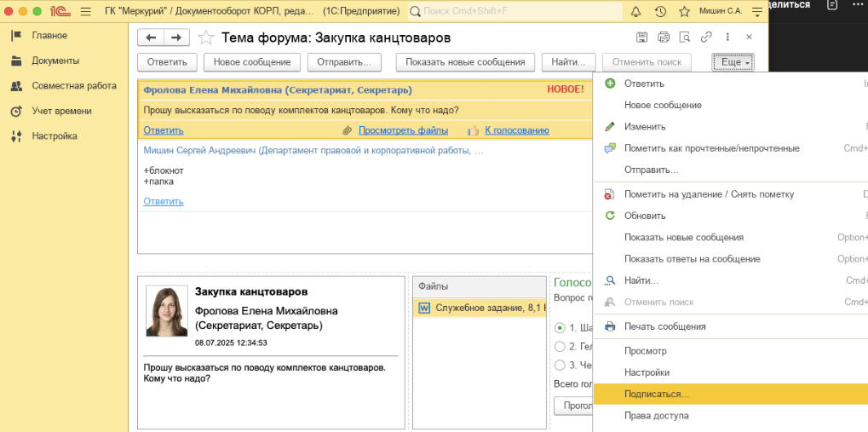Image resolution: width=868 pixels, height=432 pixels.
Task: Select Печать сообщения menu item
Action: click(664, 326)
